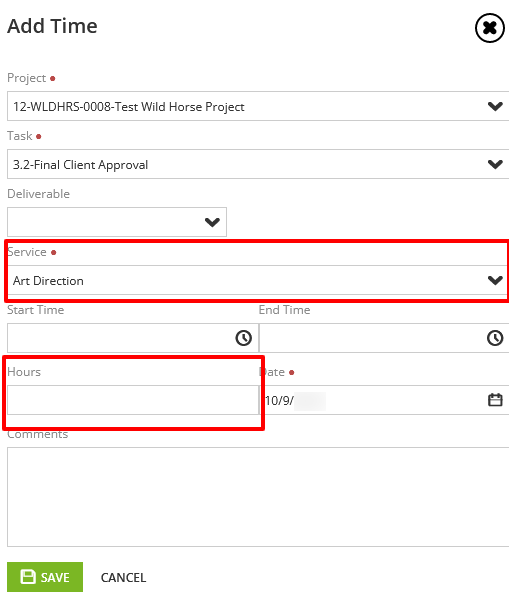The height and width of the screenshot is (608, 509).
Task: Focus the Comments text area
Action: click(258, 497)
